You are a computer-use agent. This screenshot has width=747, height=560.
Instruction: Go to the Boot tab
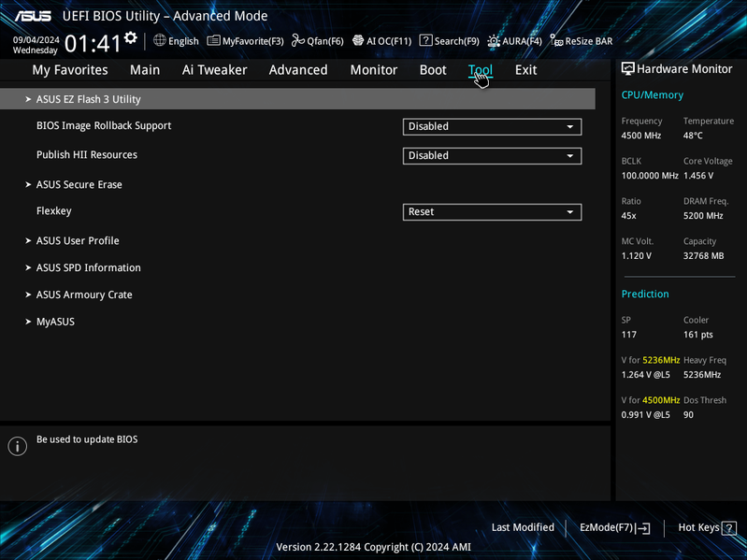(433, 70)
